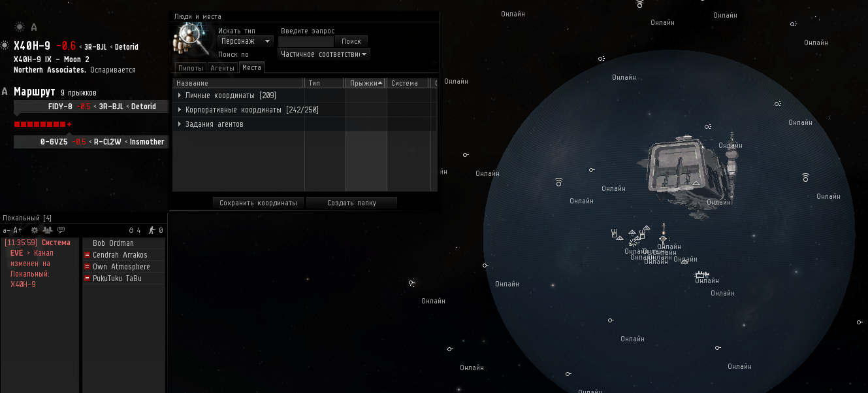The height and width of the screenshot is (393, 868).
Task: Sort by Название column header
Action: [238, 83]
